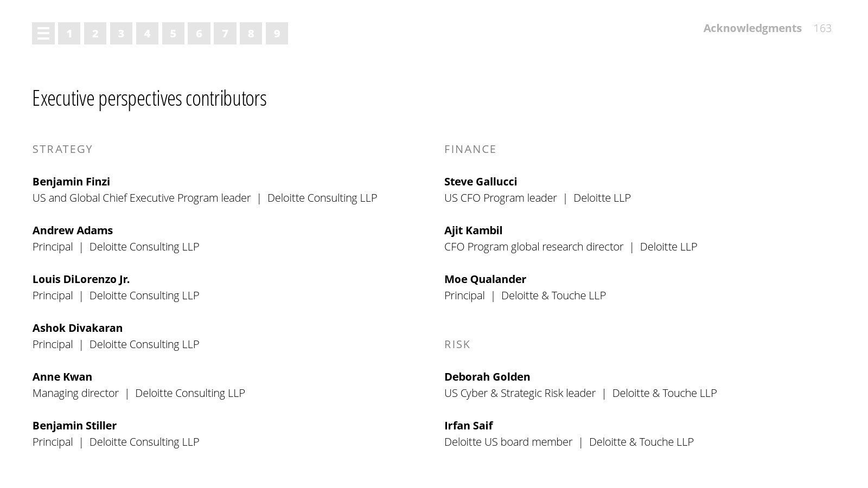Open the hamburger contents menu icon

coord(43,34)
